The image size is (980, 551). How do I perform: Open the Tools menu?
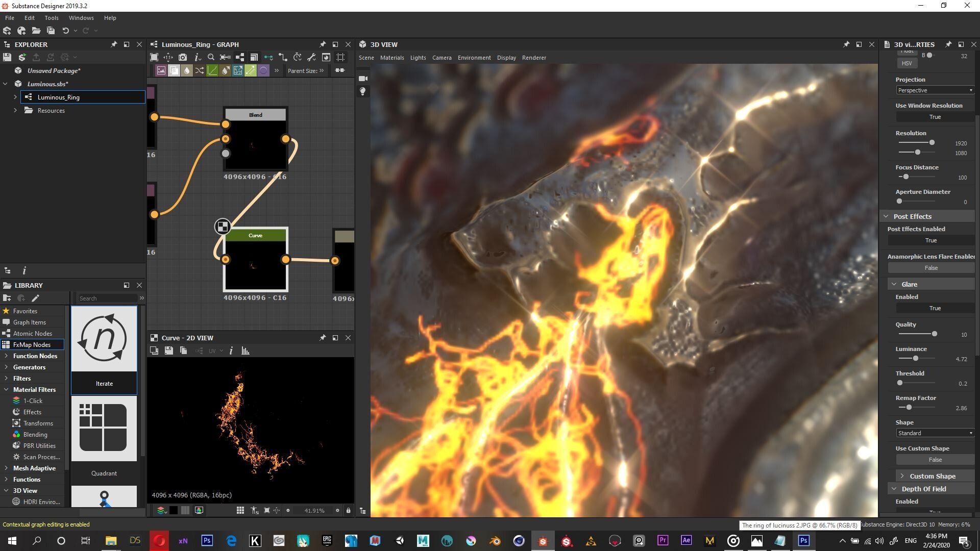51,18
